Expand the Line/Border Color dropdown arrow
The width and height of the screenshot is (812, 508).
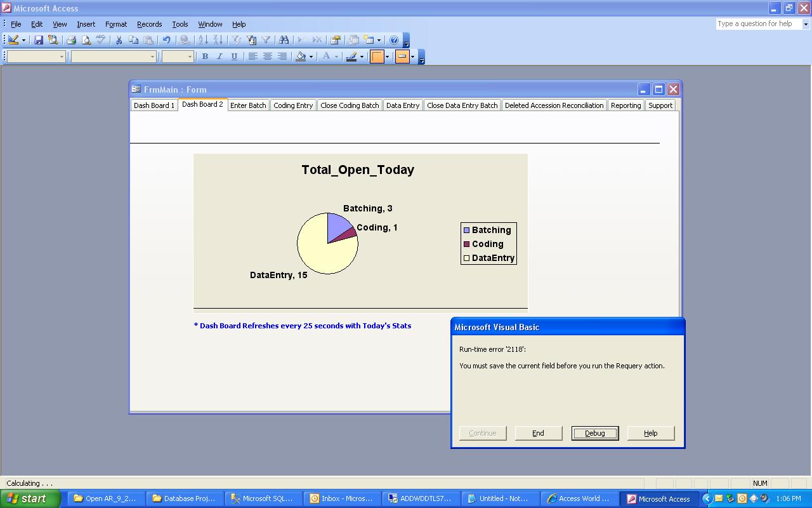(x=362, y=57)
